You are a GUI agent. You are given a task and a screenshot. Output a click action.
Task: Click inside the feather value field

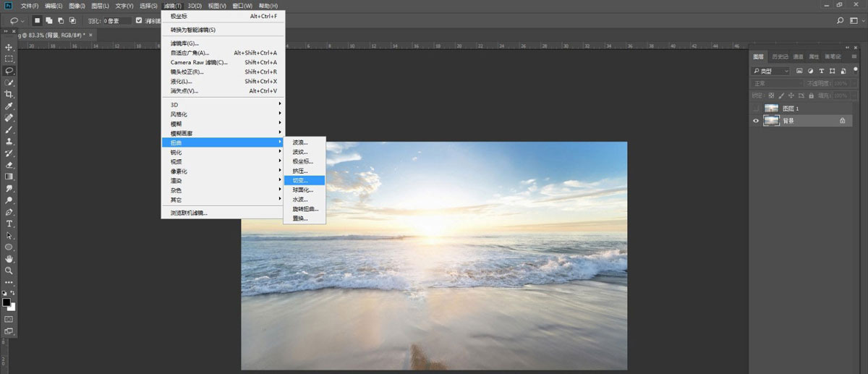118,21
